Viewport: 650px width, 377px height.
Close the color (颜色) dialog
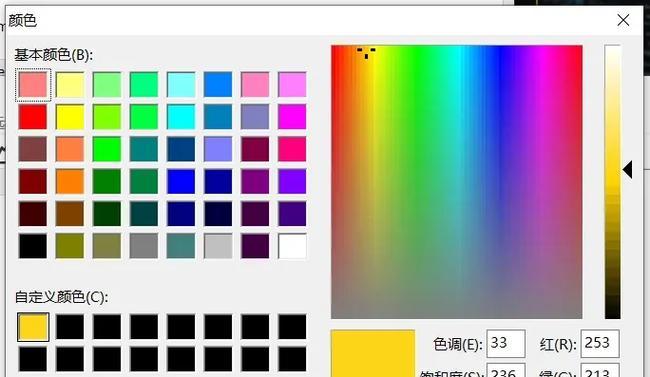tap(623, 20)
